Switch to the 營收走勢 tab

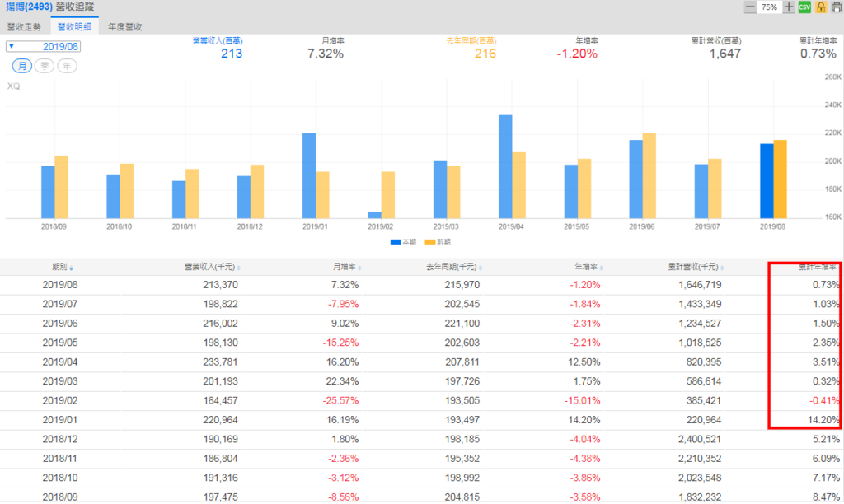tap(24, 27)
